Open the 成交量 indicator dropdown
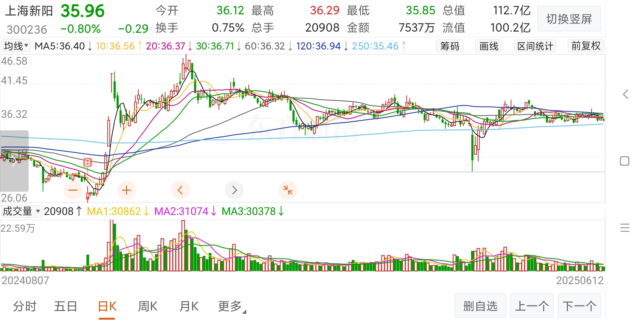The image size is (644, 322). [x=21, y=211]
